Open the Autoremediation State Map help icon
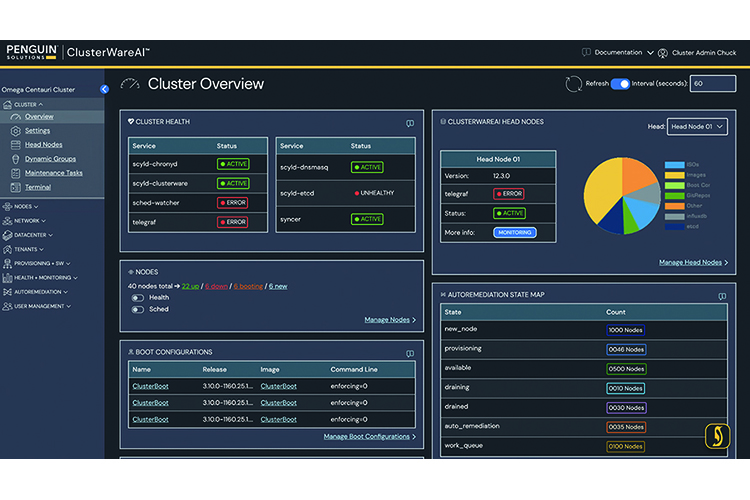Image resolution: width=750 pixels, height=500 pixels. (722, 296)
